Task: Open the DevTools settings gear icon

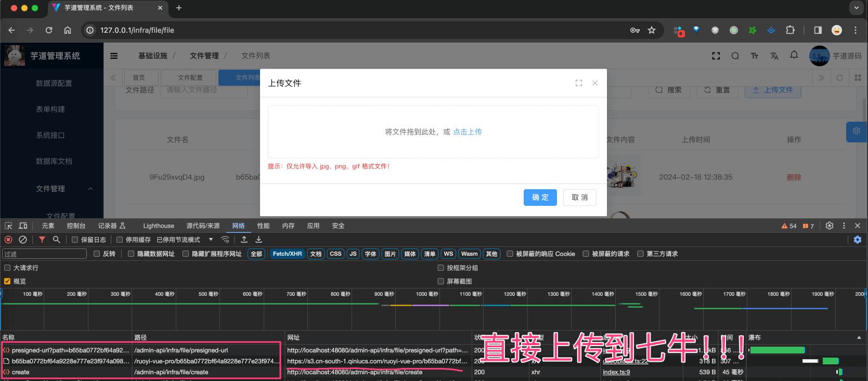Action: point(830,226)
